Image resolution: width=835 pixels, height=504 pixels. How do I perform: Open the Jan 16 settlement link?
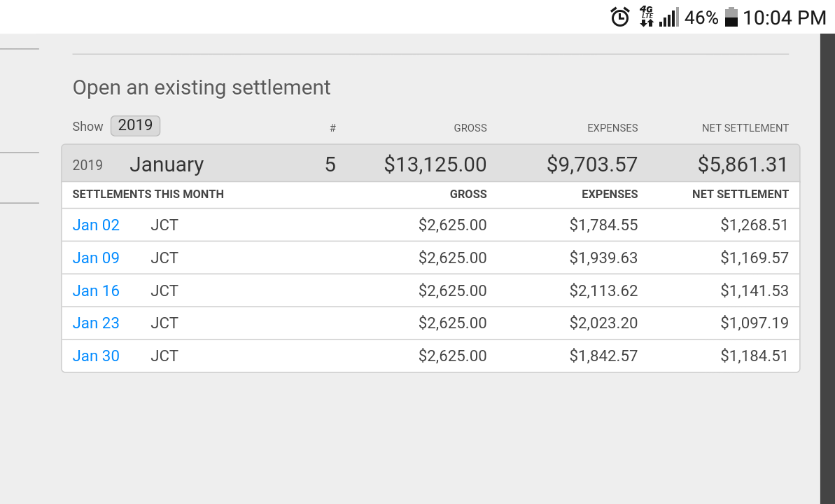coord(96,291)
